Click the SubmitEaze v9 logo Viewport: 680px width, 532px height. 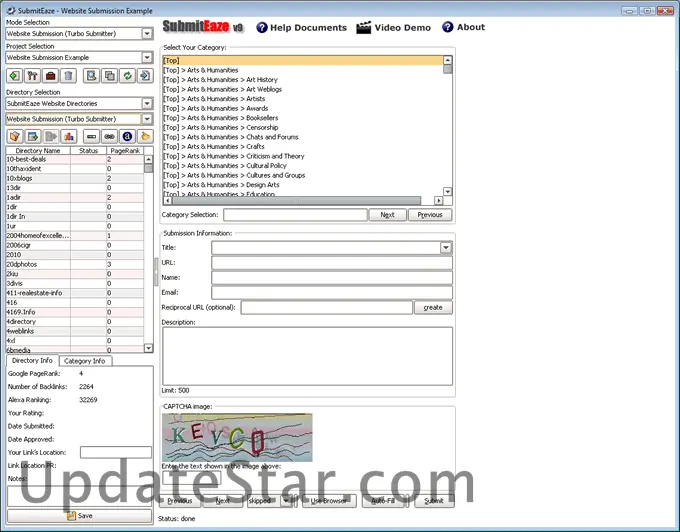tap(203, 27)
